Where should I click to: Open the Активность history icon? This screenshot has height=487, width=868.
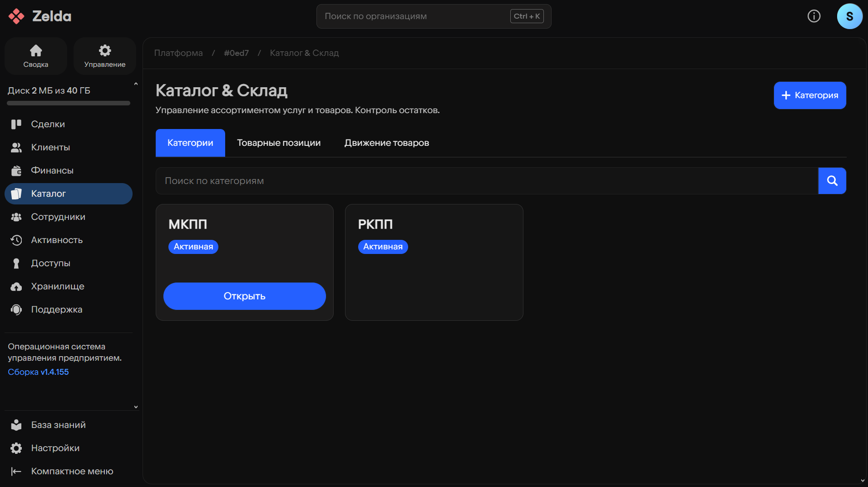(x=16, y=240)
